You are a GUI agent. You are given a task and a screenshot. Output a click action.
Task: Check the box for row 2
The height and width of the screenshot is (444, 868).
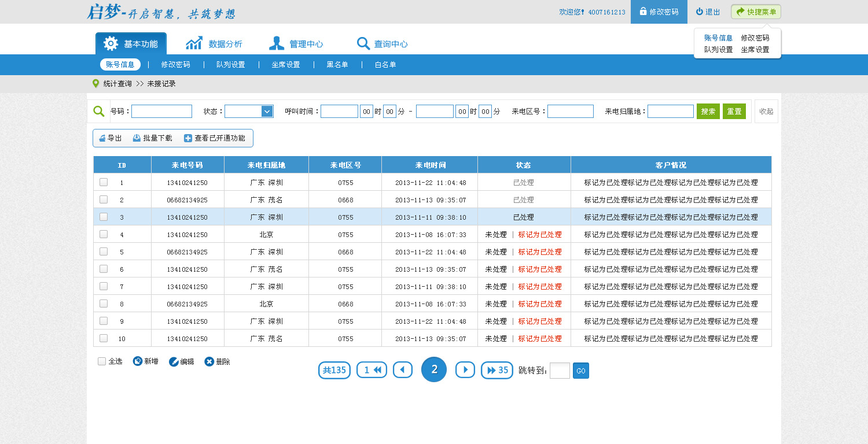point(104,199)
